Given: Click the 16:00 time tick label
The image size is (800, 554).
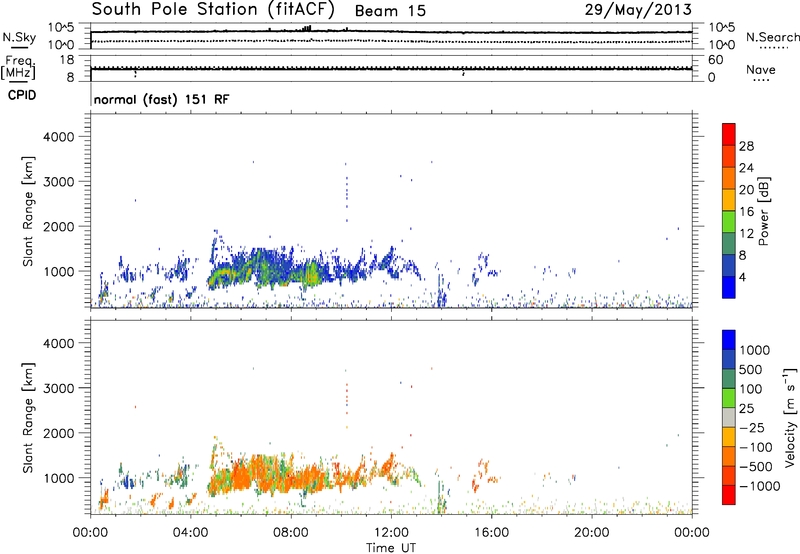Looking at the screenshot, I should 491,533.
